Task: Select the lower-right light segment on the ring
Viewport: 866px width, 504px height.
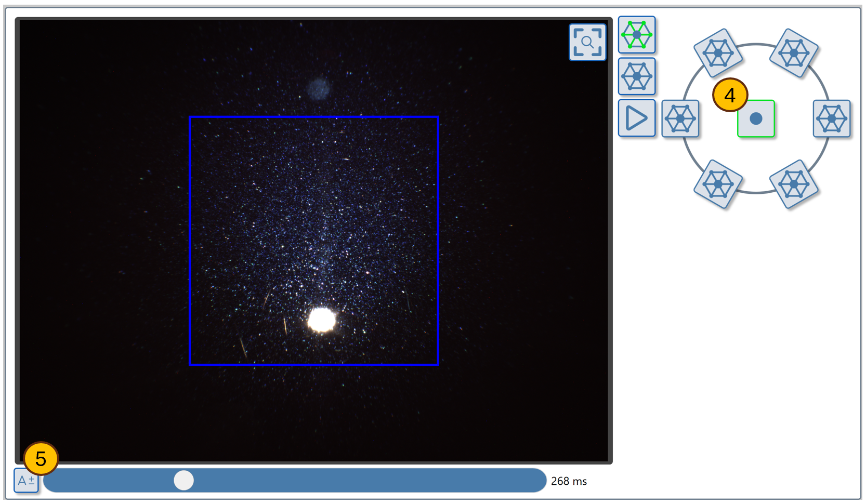Action: point(794,184)
